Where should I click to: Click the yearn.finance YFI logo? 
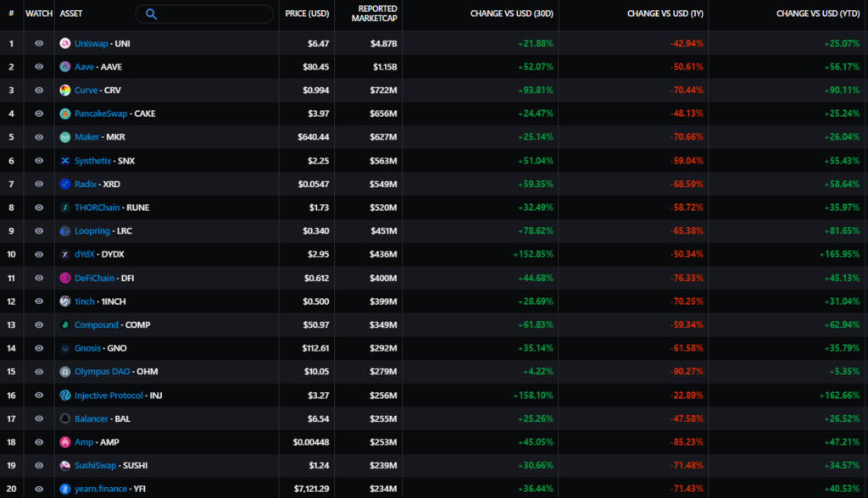(64, 489)
